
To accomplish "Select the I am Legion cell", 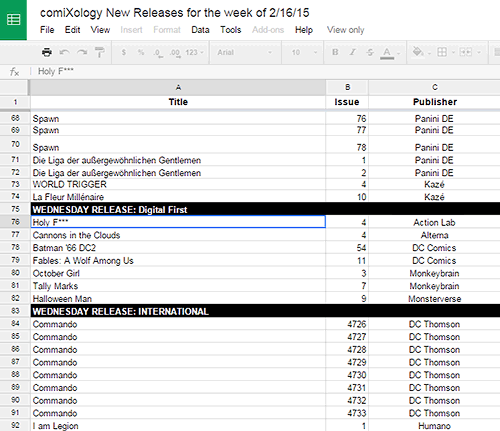I will tap(178, 426).
